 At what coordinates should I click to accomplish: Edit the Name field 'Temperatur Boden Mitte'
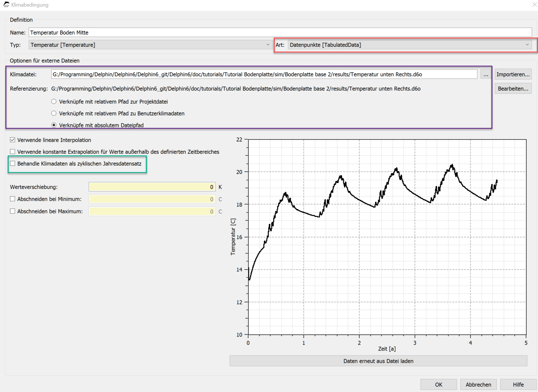coord(280,32)
